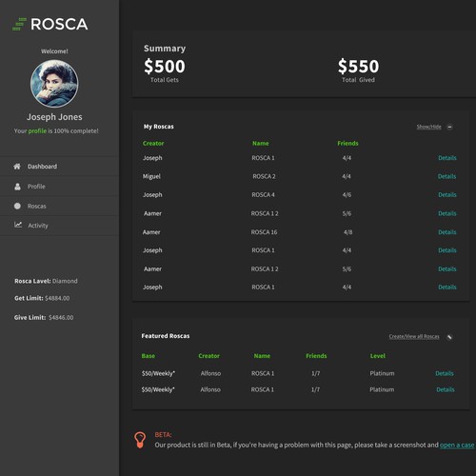Click the Creator column header in My Roscas

(153, 144)
